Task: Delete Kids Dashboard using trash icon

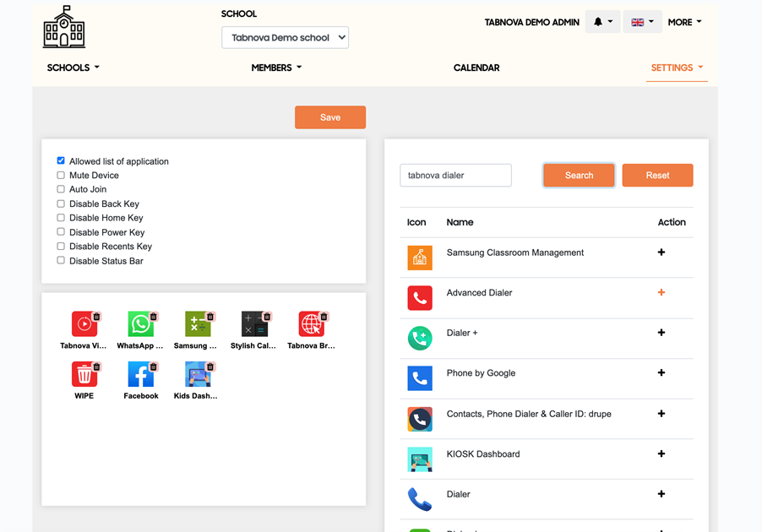Action: tap(210, 366)
